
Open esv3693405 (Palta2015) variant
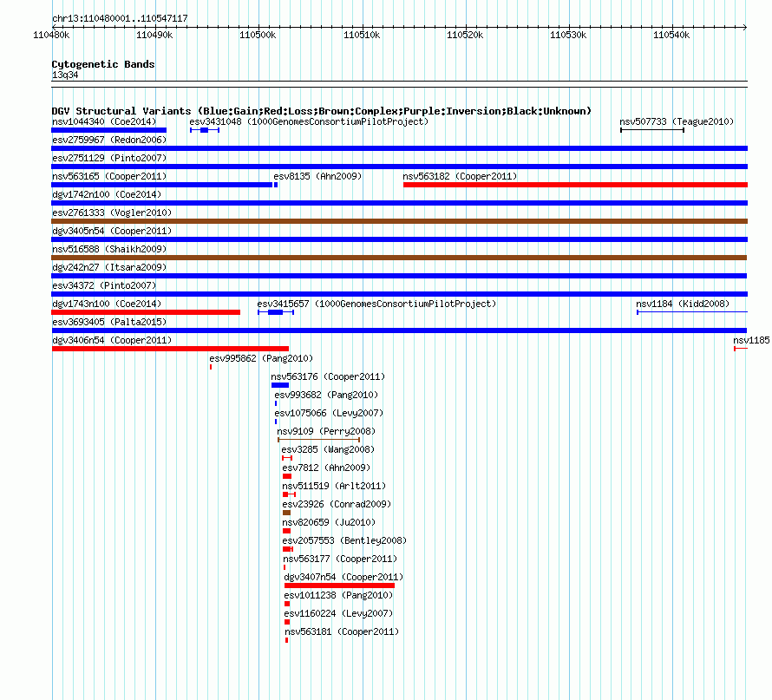pyautogui.click(x=109, y=322)
